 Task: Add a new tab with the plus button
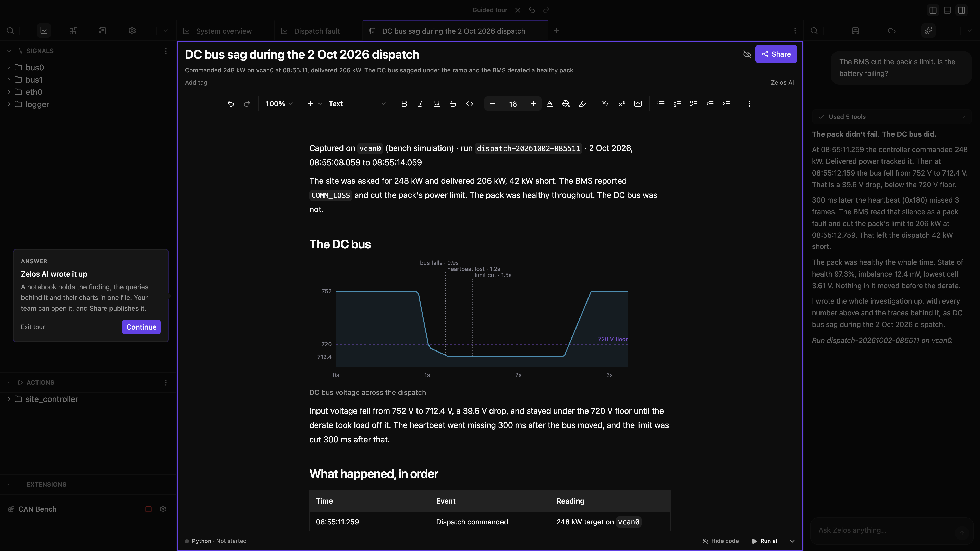[x=556, y=31]
